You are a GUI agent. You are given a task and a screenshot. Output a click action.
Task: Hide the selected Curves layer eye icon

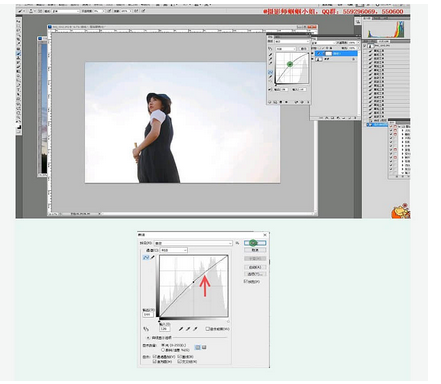[x=312, y=53]
